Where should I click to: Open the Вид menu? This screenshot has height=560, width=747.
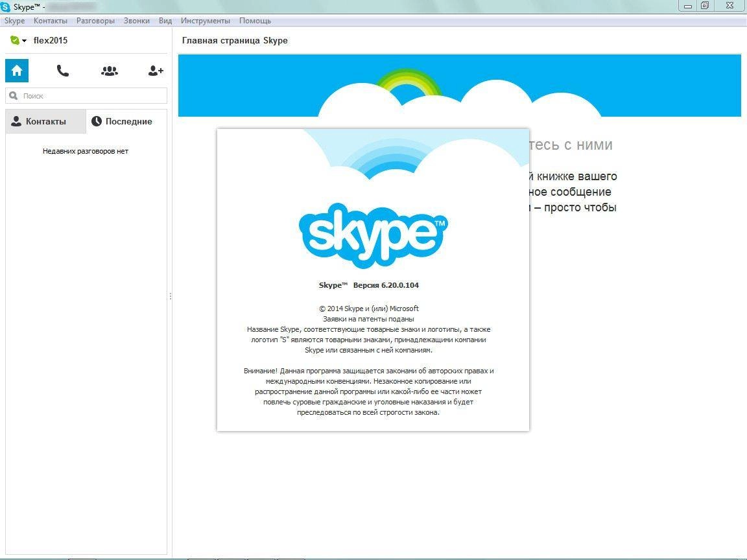(x=165, y=21)
